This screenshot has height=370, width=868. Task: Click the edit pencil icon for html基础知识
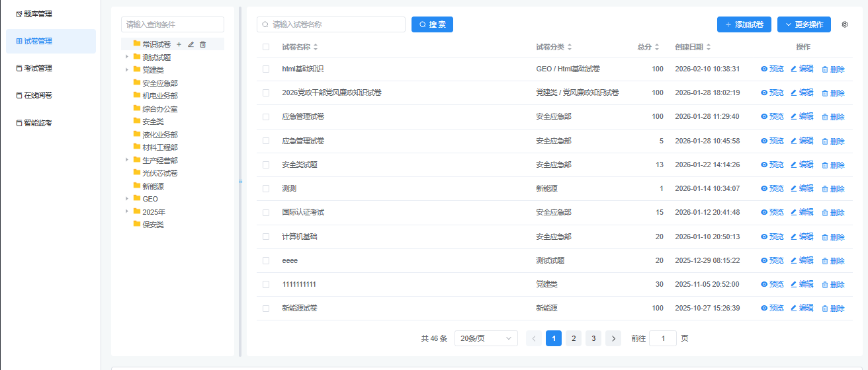coord(794,69)
